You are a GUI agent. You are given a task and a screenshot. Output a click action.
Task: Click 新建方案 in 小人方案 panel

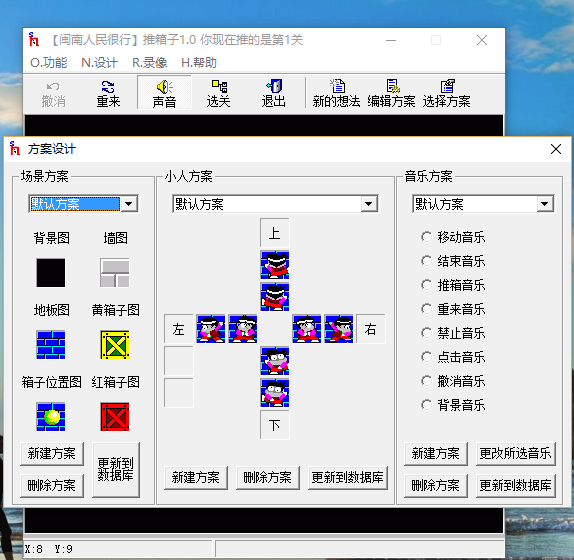(x=196, y=477)
